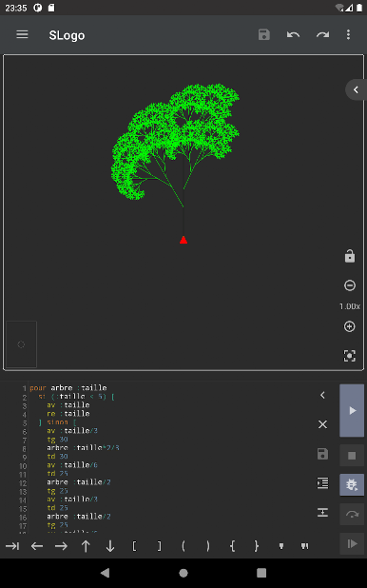Save the program with the top bar save icon
367x588 pixels.
(264, 35)
